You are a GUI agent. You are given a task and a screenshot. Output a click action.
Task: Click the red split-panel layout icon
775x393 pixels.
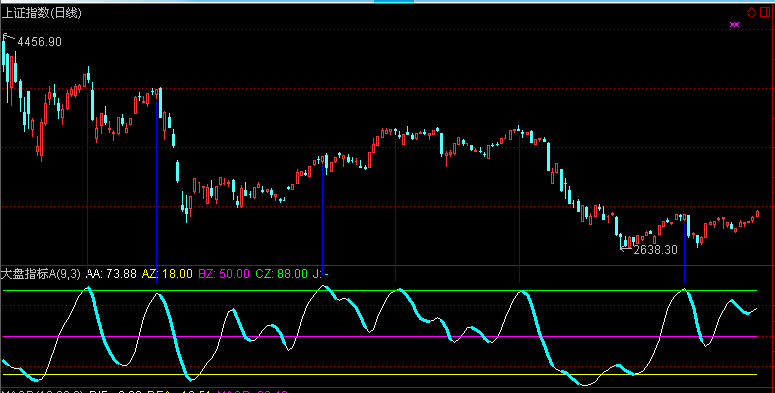coord(765,12)
